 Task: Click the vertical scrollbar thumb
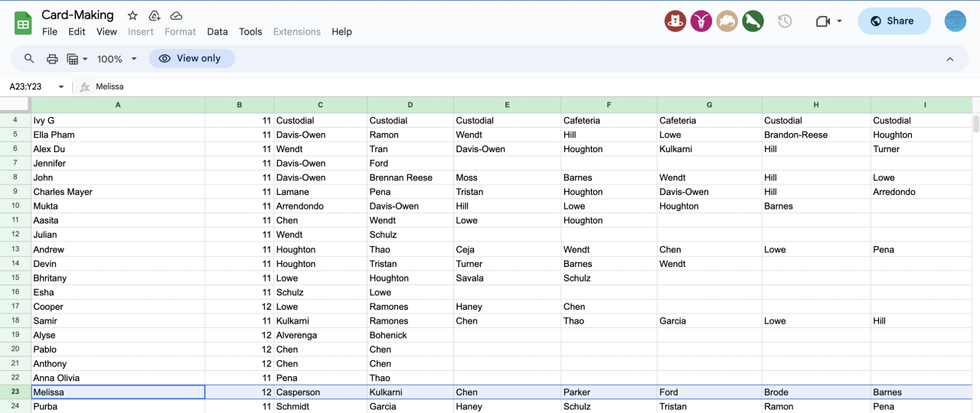(975, 124)
